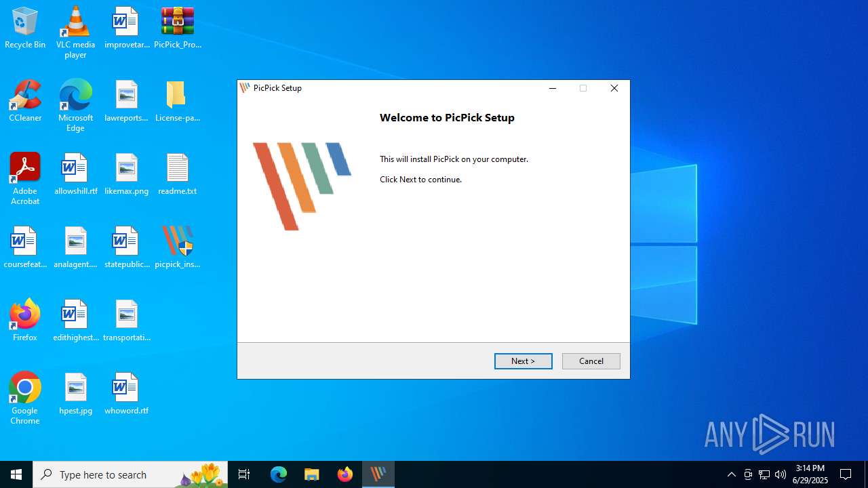Select Microsoft Edge desktop shortcut

(75, 106)
